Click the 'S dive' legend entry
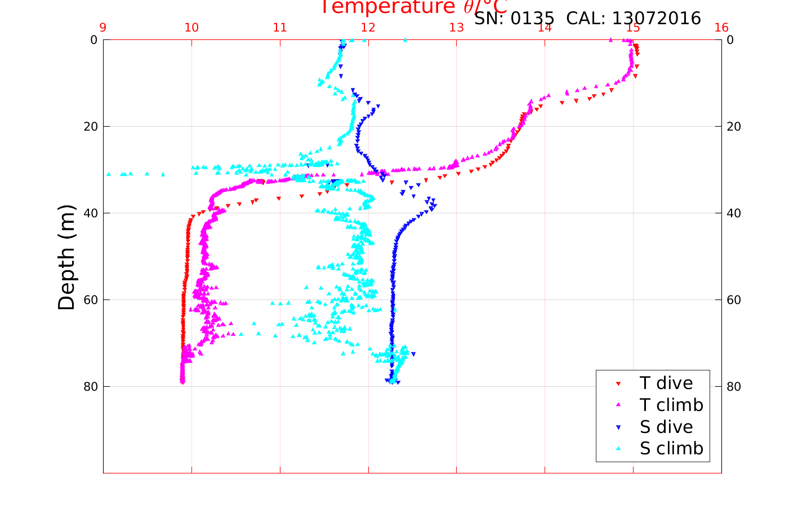 [x=666, y=427]
